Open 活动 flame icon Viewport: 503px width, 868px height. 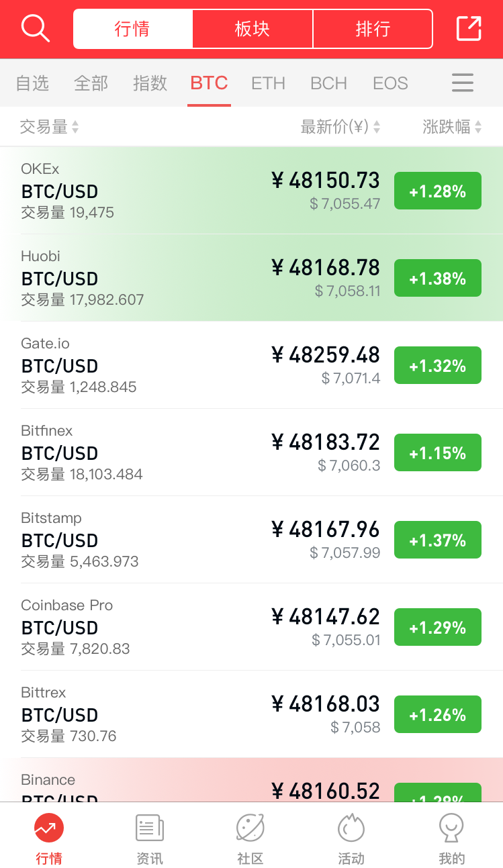coord(351,828)
